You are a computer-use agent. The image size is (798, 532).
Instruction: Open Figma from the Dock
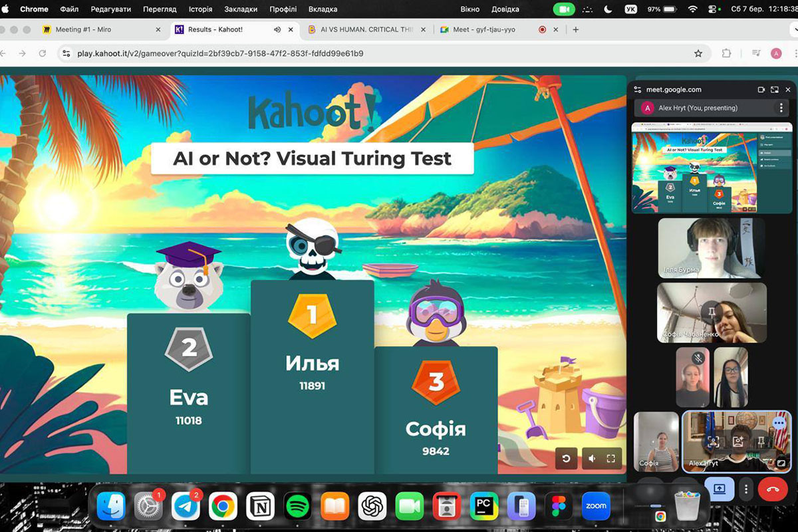point(559,507)
